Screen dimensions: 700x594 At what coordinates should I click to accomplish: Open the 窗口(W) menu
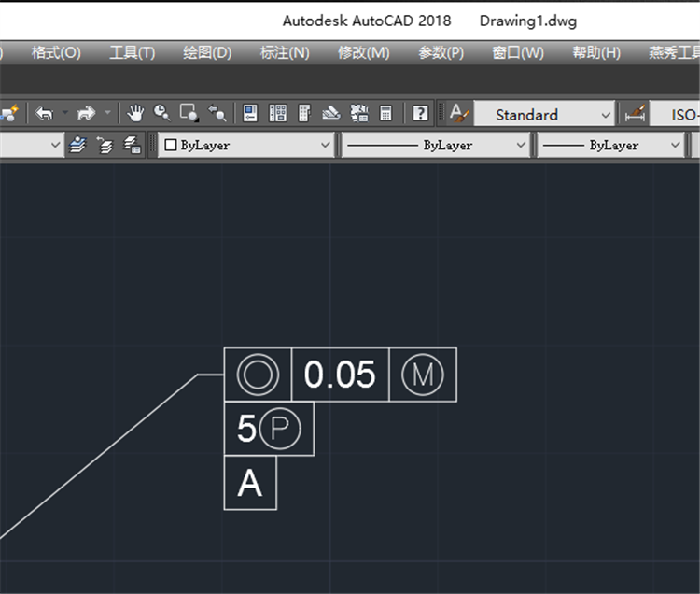[518, 53]
